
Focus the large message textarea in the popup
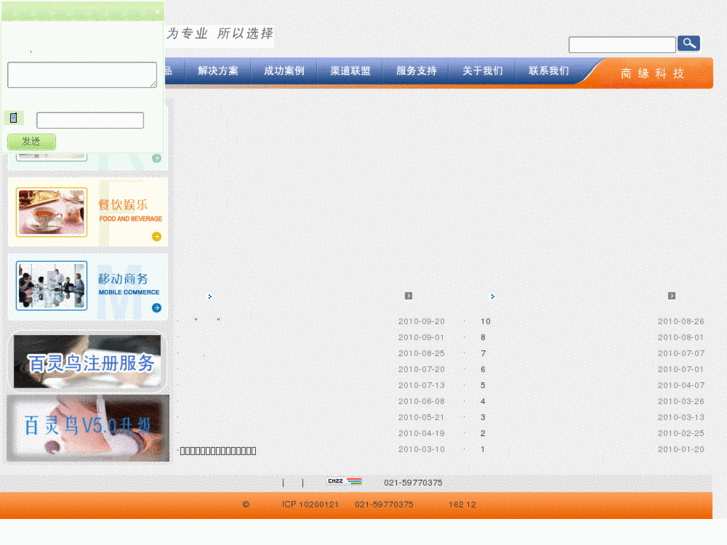(82, 75)
